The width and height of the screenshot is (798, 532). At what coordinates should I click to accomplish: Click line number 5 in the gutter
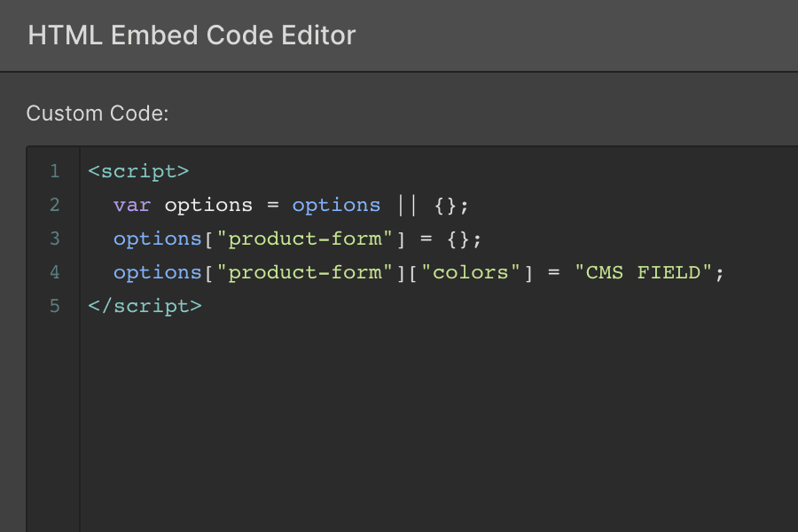[x=55, y=306]
